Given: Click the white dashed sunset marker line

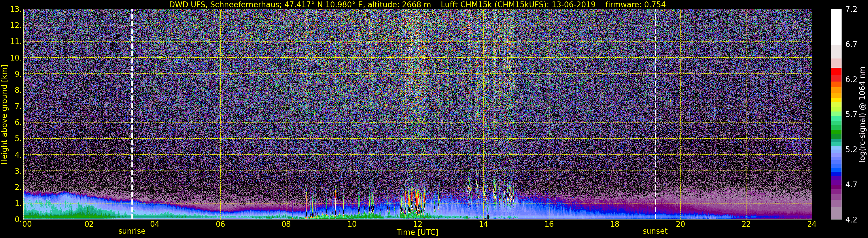Looking at the screenshot, I should [x=655, y=114].
